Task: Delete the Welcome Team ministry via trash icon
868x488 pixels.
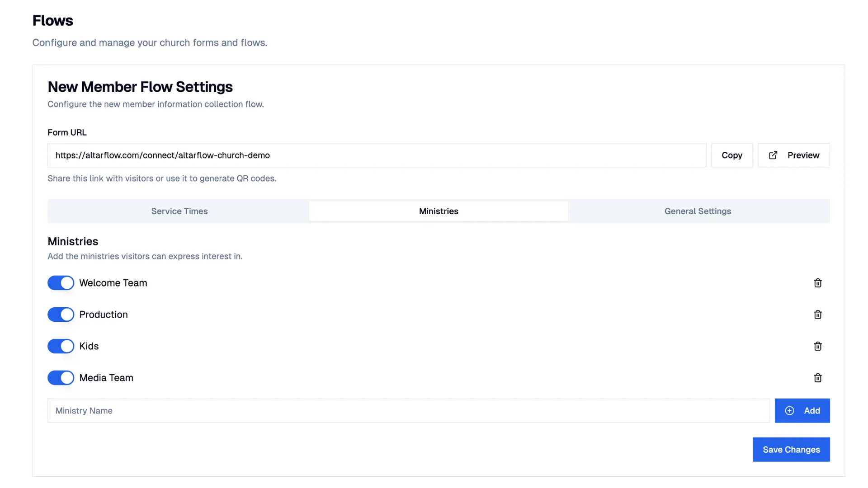Action: coord(817,283)
